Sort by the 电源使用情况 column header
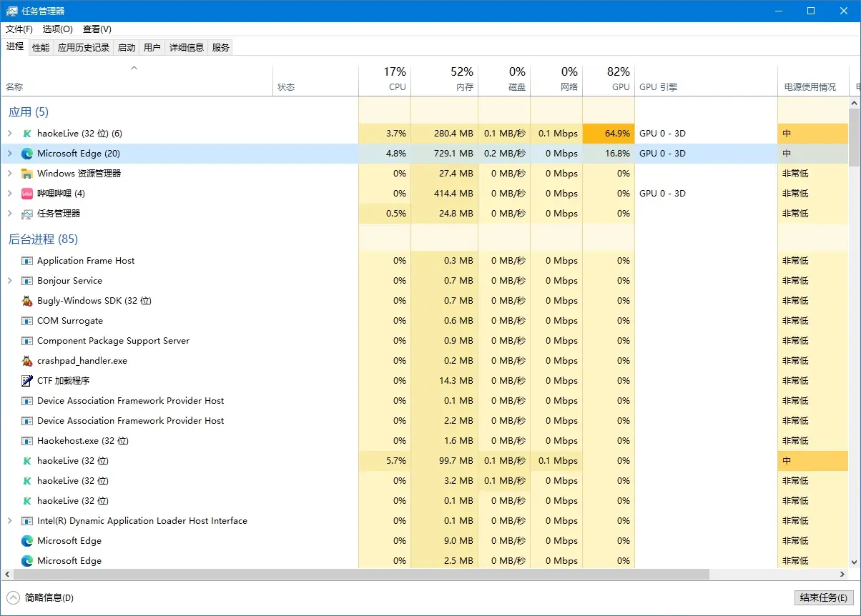 813,80
